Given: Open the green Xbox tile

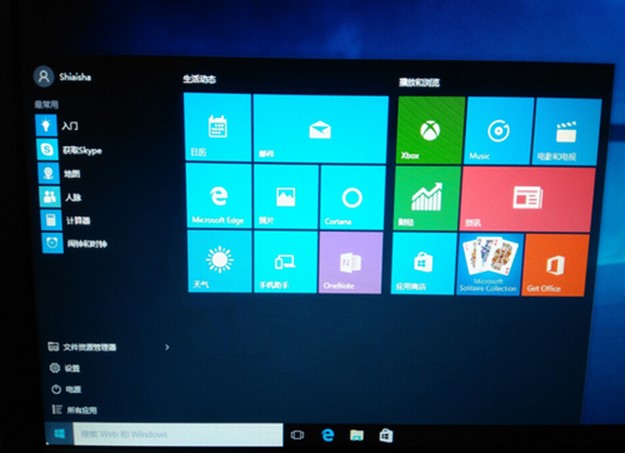Looking at the screenshot, I should (x=430, y=130).
